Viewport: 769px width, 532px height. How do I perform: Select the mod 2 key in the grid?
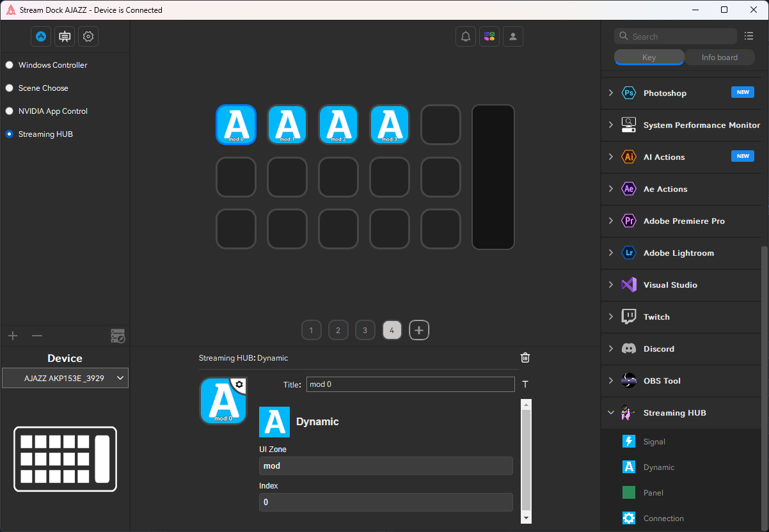[338, 125]
